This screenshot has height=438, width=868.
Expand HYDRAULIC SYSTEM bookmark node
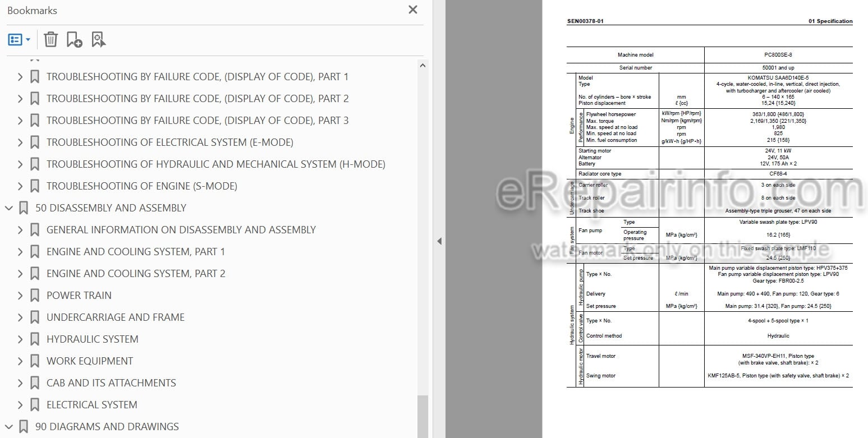20,339
